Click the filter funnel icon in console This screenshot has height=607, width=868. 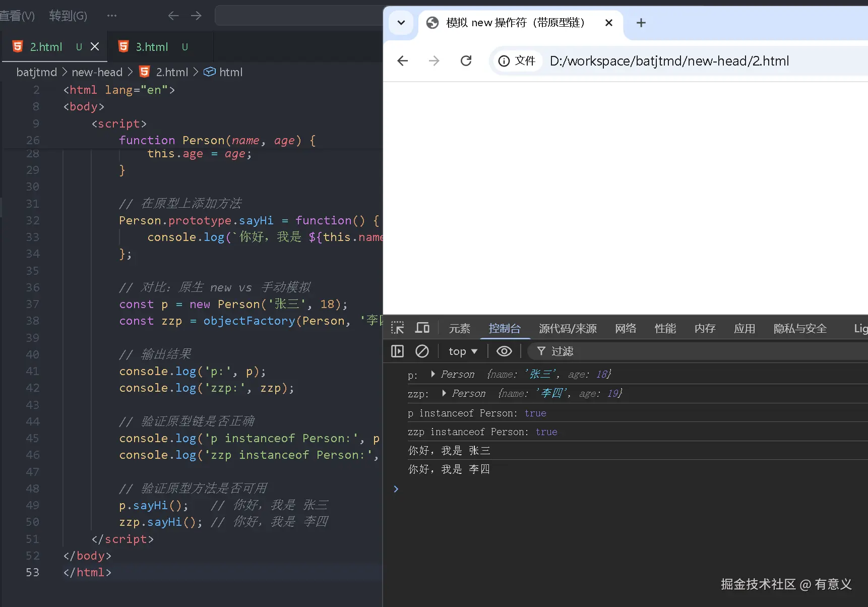(541, 351)
